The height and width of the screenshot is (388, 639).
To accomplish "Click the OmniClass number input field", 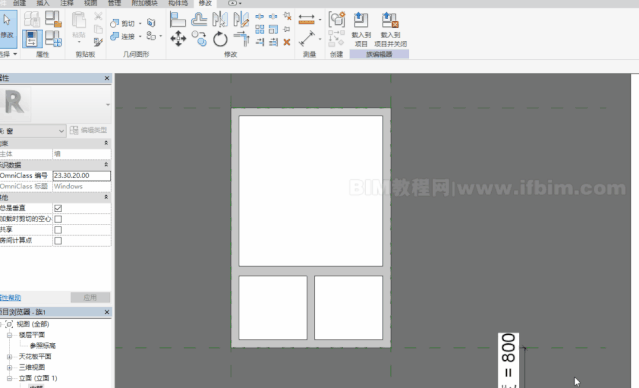I will [x=82, y=176].
